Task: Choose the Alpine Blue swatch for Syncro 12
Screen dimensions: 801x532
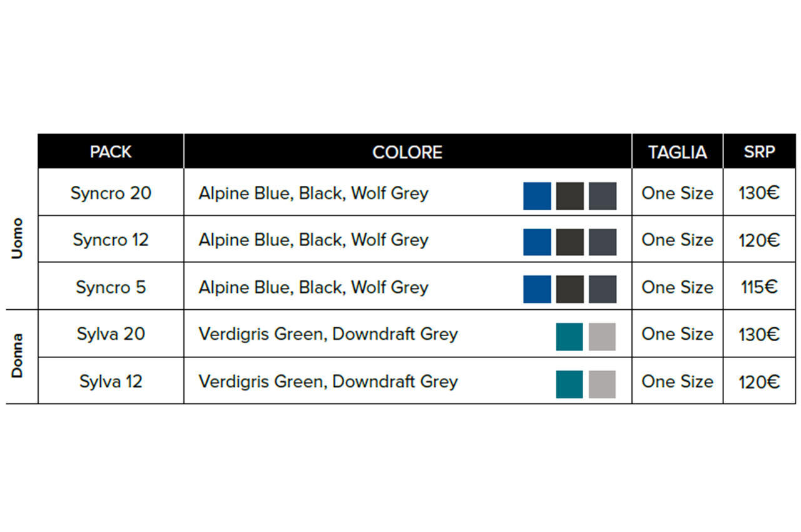Action: 537,242
